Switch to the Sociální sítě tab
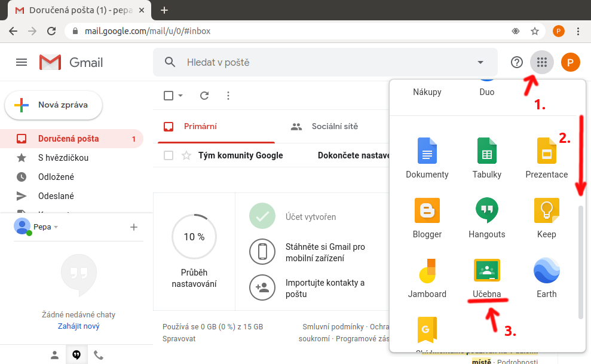Screen dimensions: 591x364 tap(324, 126)
